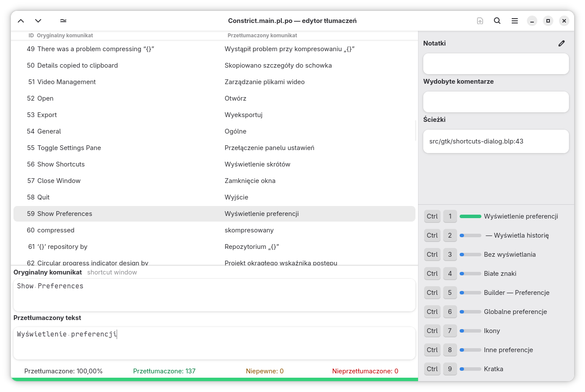Click the src/gtk/shortcuts-dialog.blp:43 path

pyautogui.click(x=476, y=141)
